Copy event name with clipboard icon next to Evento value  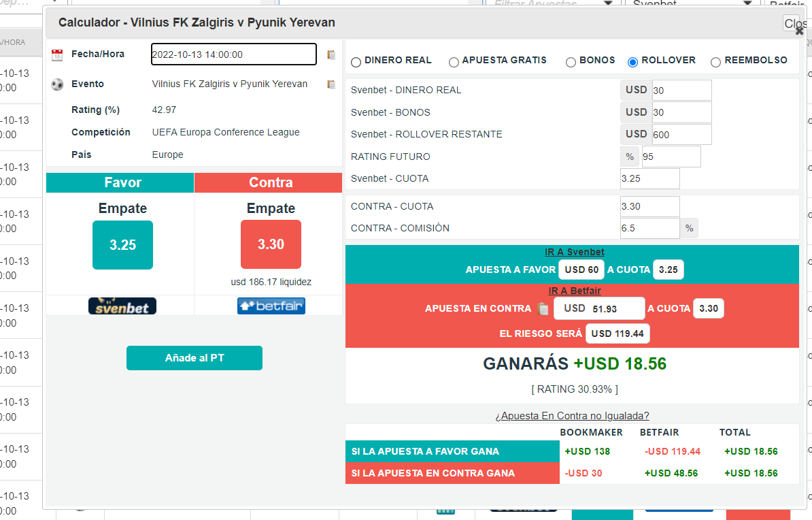pyautogui.click(x=331, y=84)
